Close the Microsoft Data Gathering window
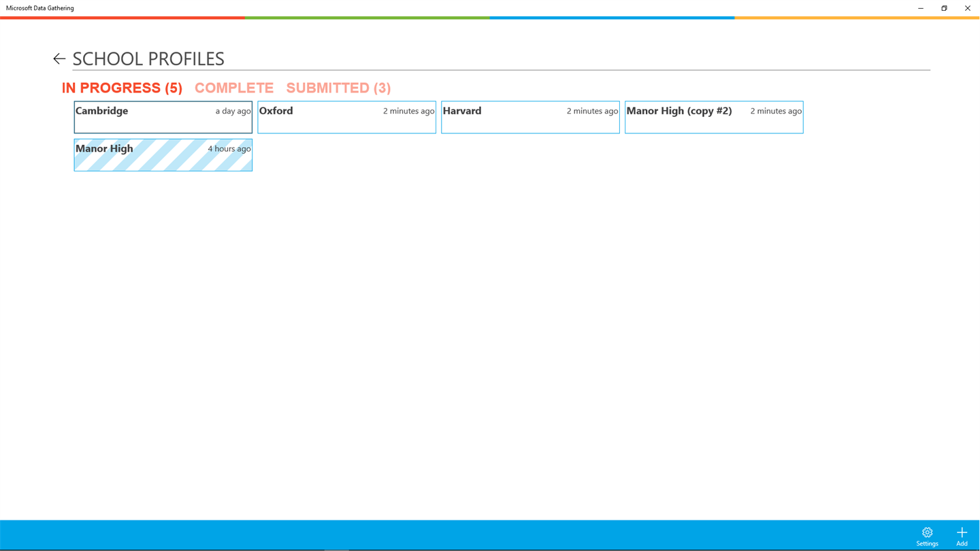980x551 pixels. point(968,8)
